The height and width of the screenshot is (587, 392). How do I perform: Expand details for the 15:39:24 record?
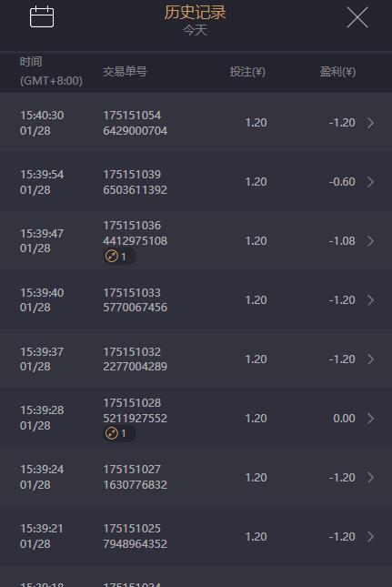[370, 477]
